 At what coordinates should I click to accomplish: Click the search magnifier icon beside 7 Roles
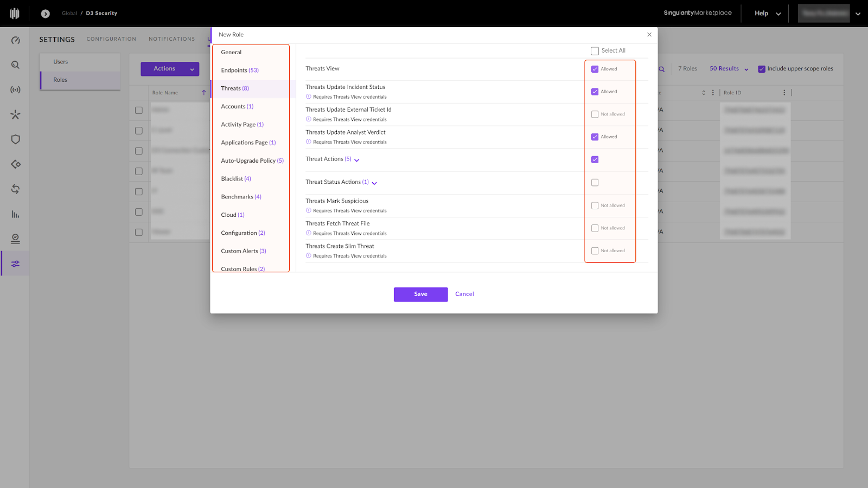tap(662, 69)
